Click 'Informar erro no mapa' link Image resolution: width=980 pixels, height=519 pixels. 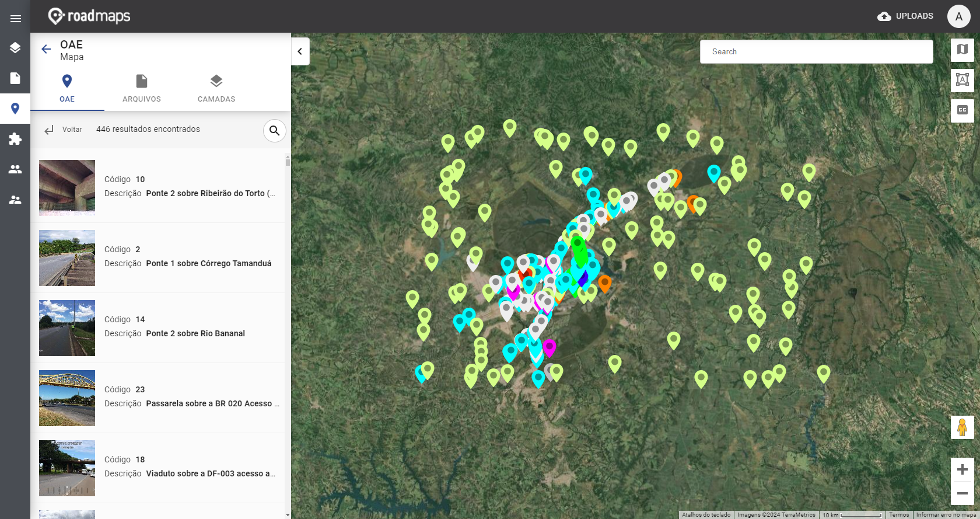pyautogui.click(x=946, y=515)
